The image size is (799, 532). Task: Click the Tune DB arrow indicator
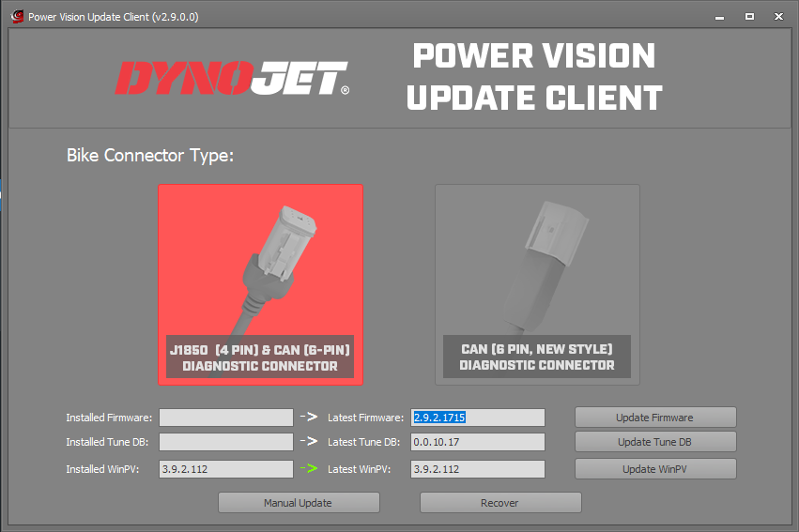[309, 442]
